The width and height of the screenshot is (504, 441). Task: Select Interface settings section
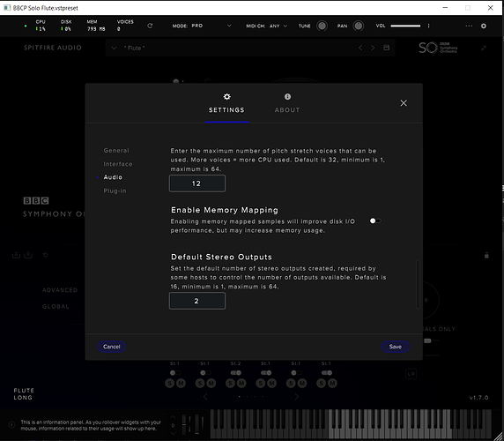coord(118,164)
